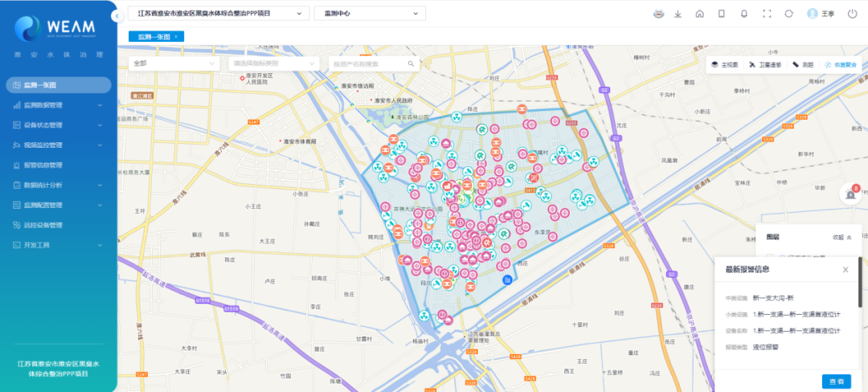Collapse the 图层 panel via 收起
The height and width of the screenshot is (392, 868).
point(841,238)
